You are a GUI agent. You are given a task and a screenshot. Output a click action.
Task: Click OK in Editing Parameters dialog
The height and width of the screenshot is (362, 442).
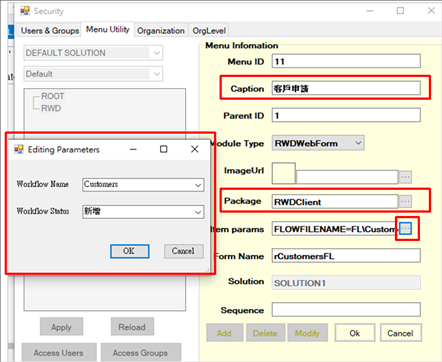(130, 251)
